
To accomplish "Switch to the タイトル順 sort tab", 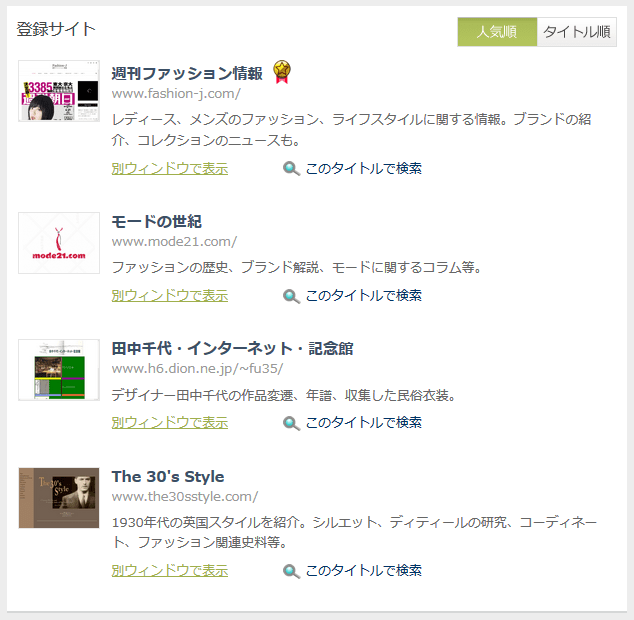I will tap(577, 32).
